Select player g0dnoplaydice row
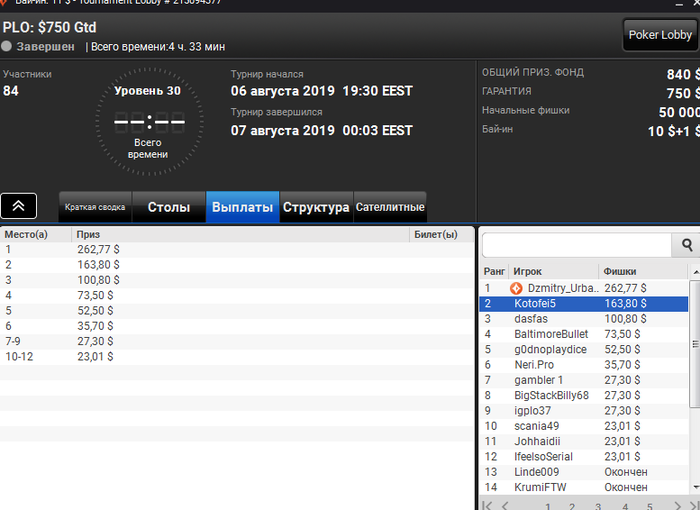 (x=584, y=350)
